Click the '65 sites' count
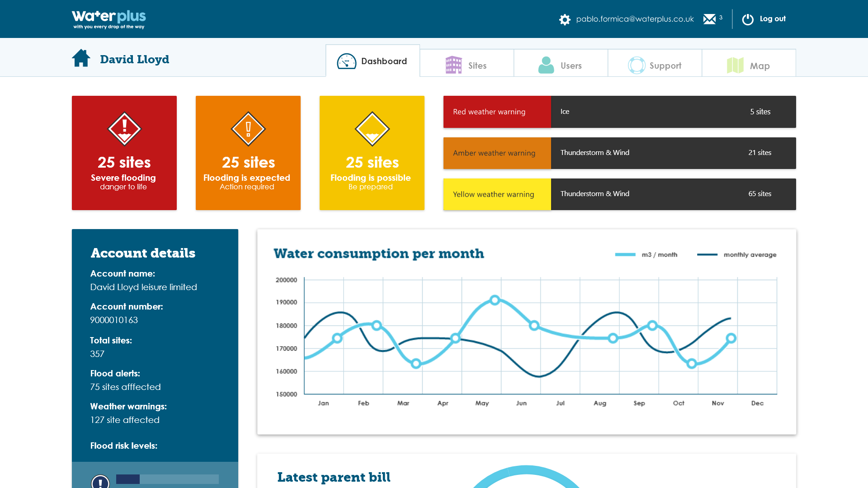 [760, 194]
